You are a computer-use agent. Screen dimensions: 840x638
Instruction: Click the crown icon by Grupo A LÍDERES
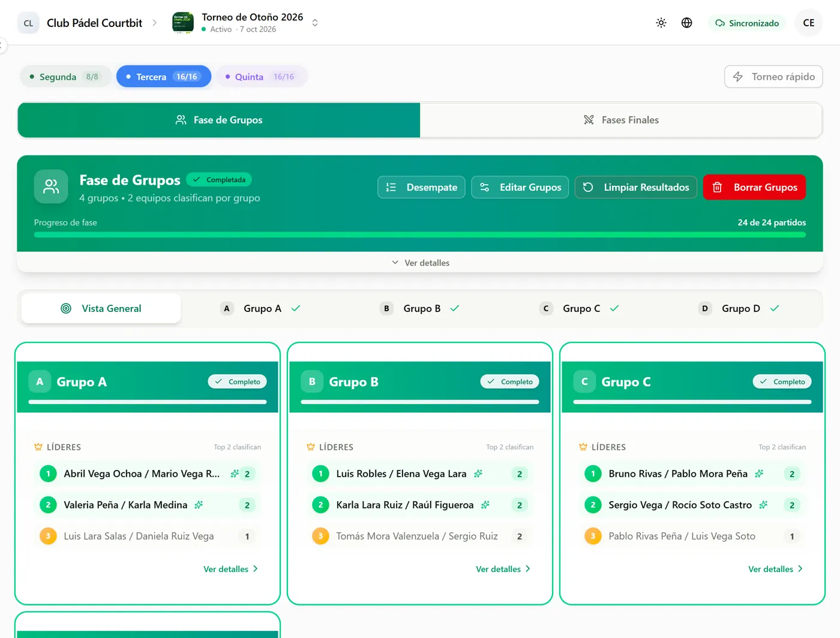(x=38, y=447)
